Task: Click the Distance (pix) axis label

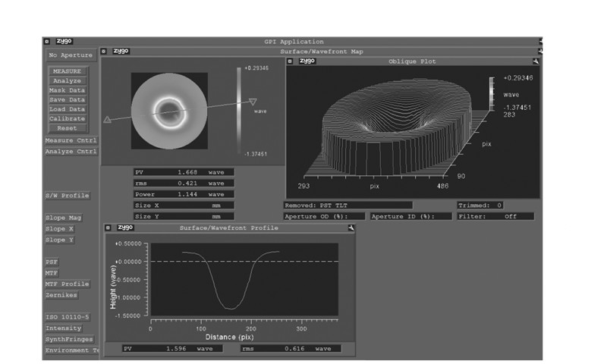Action: (x=230, y=337)
